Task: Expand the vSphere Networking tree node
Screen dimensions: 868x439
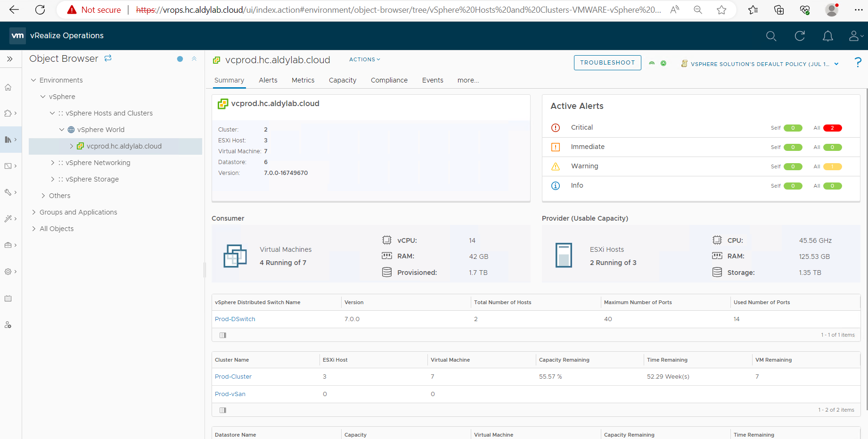Action: pyautogui.click(x=53, y=163)
